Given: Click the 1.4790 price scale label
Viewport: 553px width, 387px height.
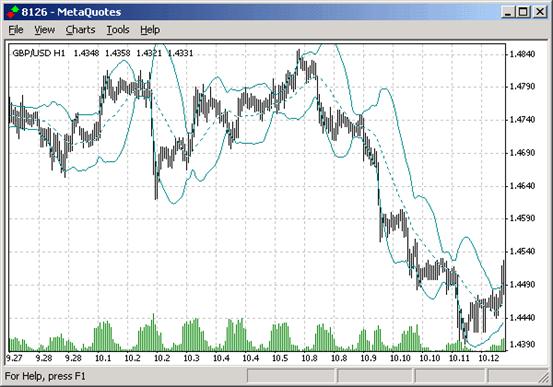Looking at the screenshot, I should [522, 86].
